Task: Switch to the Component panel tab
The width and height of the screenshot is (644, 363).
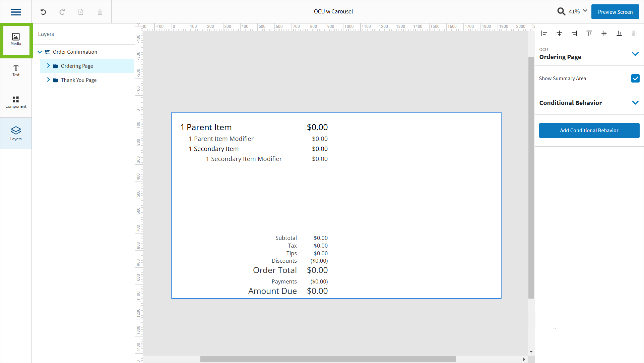Action: click(16, 102)
